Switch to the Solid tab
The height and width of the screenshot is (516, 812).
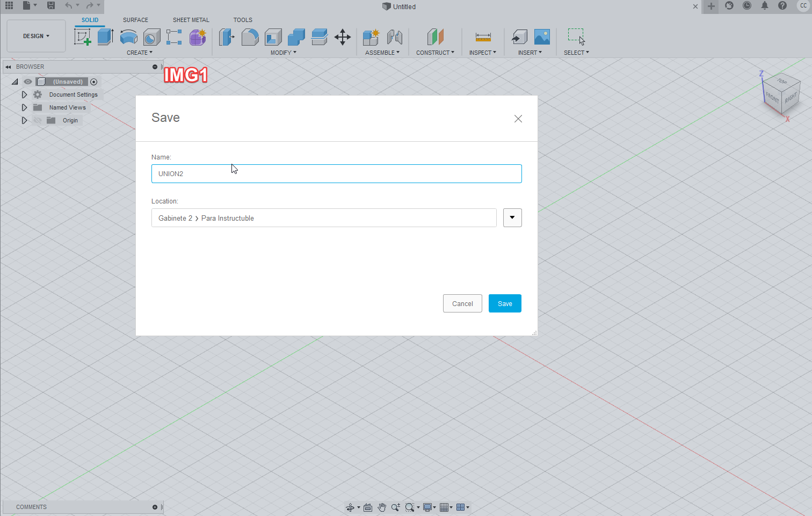click(90, 20)
